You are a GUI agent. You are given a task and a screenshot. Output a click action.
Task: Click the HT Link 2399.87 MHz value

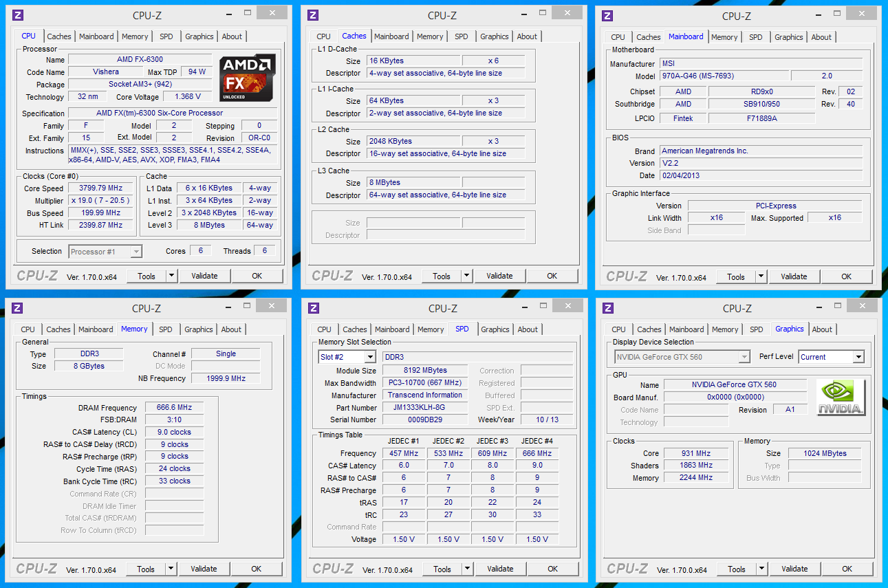(x=102, y=225)
